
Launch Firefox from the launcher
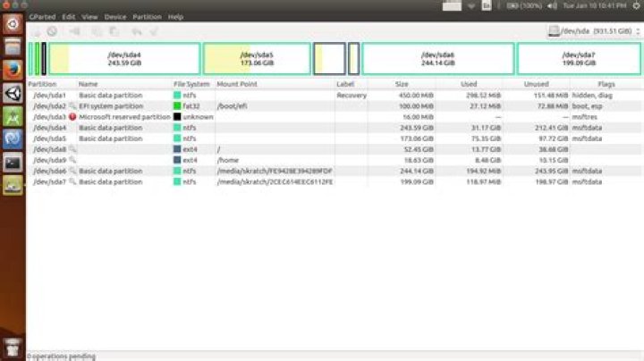tap(13, 71)
